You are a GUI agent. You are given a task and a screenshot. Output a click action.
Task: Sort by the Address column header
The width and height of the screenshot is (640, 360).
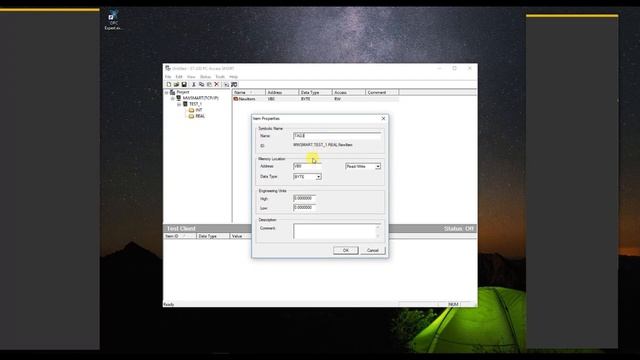point(282,93)
